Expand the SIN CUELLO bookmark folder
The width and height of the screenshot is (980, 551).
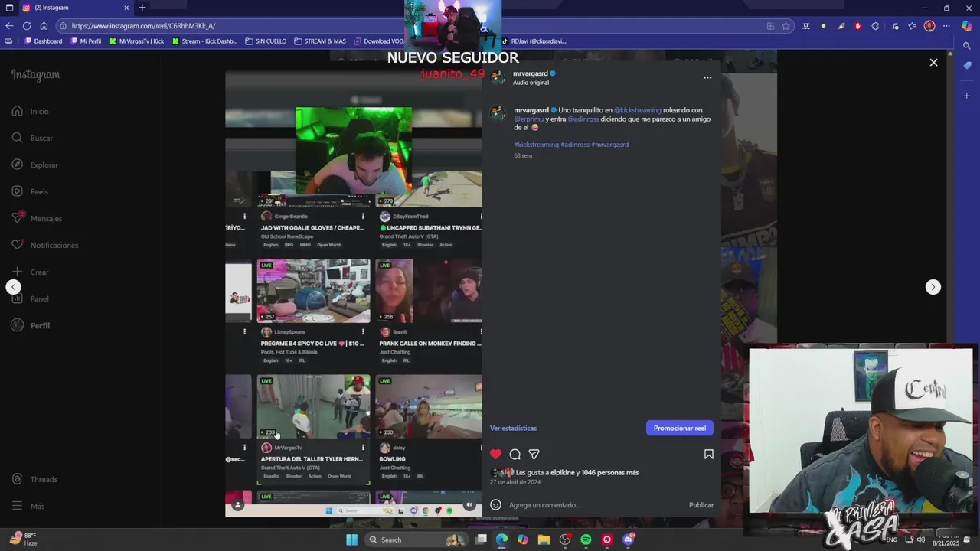pyautogui.click(x=266, y=41)
